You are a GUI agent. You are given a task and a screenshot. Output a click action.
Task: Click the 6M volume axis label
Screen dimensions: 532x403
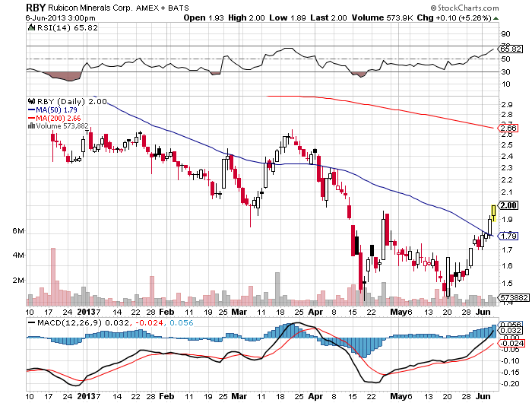point(18,231)
